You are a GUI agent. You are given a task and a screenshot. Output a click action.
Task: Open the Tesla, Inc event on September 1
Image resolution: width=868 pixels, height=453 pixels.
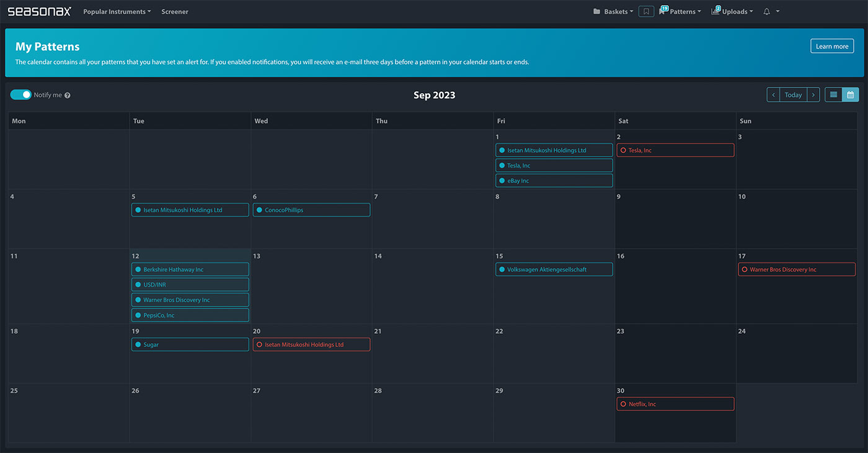pyautogui.click(x=554, y=166)
